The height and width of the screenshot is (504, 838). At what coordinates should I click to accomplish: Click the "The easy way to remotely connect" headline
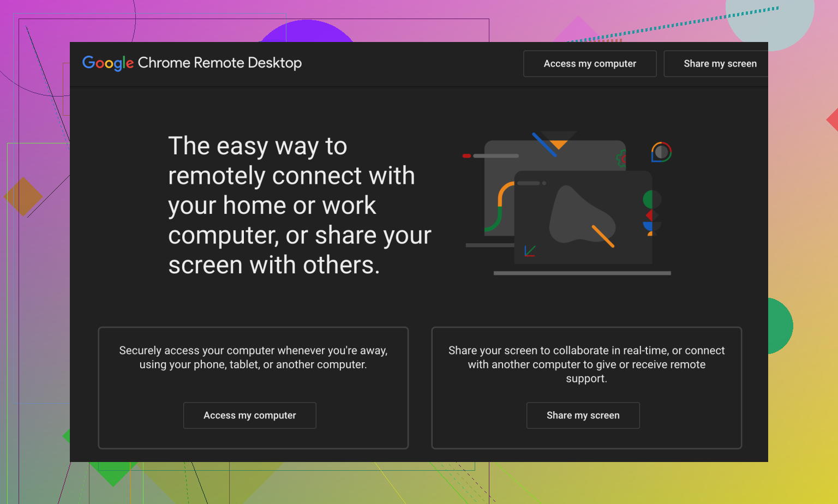(299, 206)
